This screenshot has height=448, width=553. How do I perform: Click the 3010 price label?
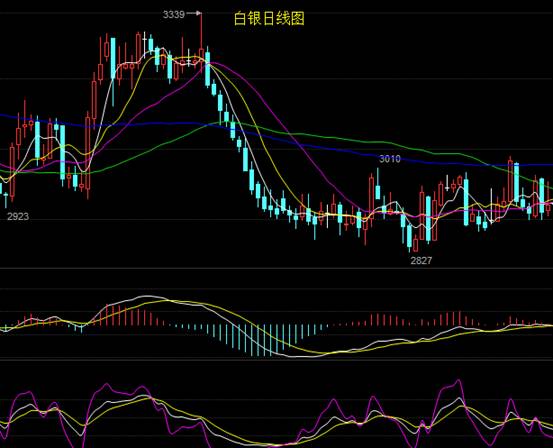tap(390, 159)
